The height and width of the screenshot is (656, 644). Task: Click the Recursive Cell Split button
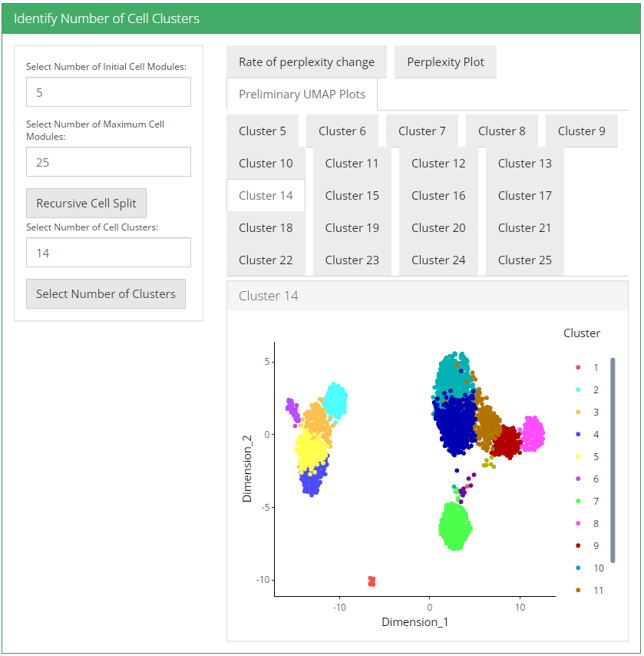coord(86,204)
